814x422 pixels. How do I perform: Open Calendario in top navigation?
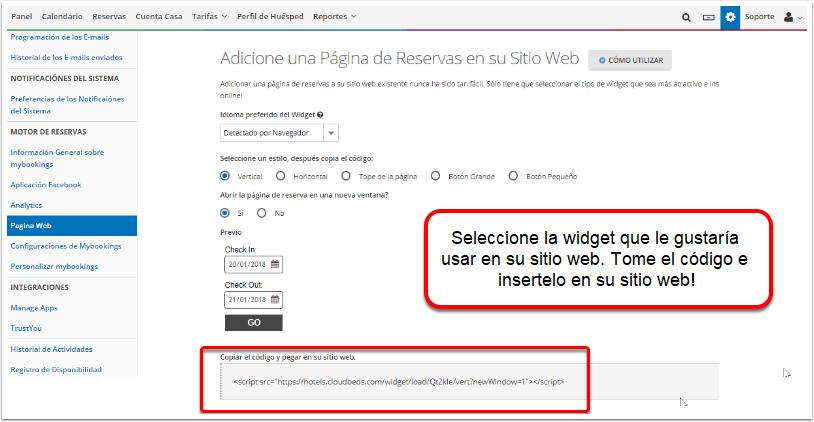pyautogui.click(x=62, y=17)
